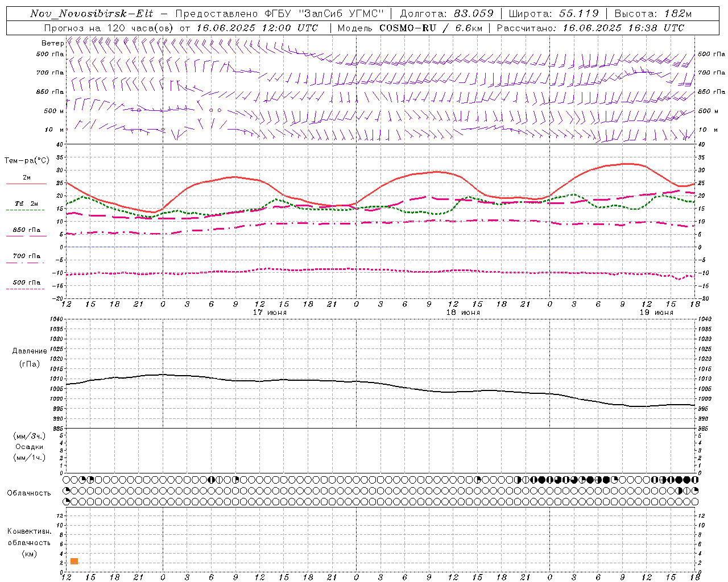
Task: Click the "Тем-ра(°C)" temperature label
Action: 27,161
